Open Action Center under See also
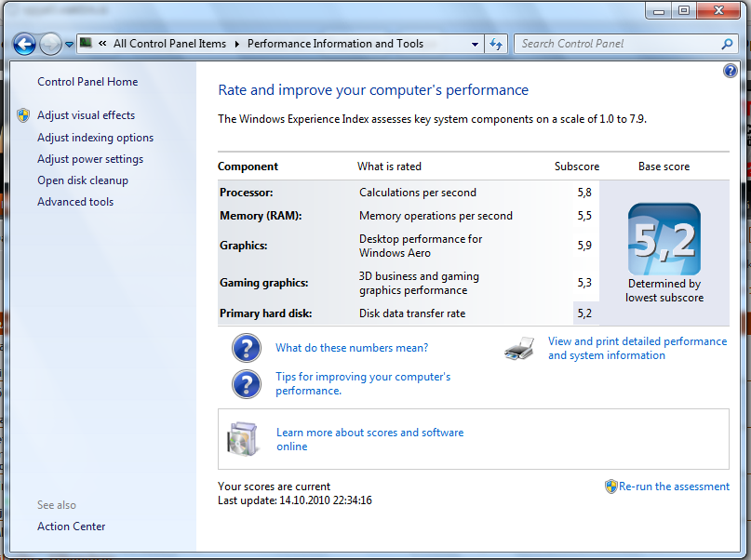The height and width of the screenshot is (560, 751). pos(71,526)
